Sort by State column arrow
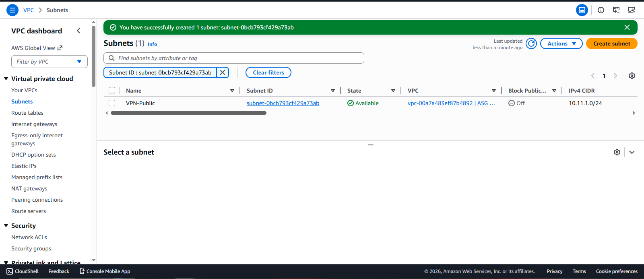This screenshot has height=279, width=644. (393, 91)
